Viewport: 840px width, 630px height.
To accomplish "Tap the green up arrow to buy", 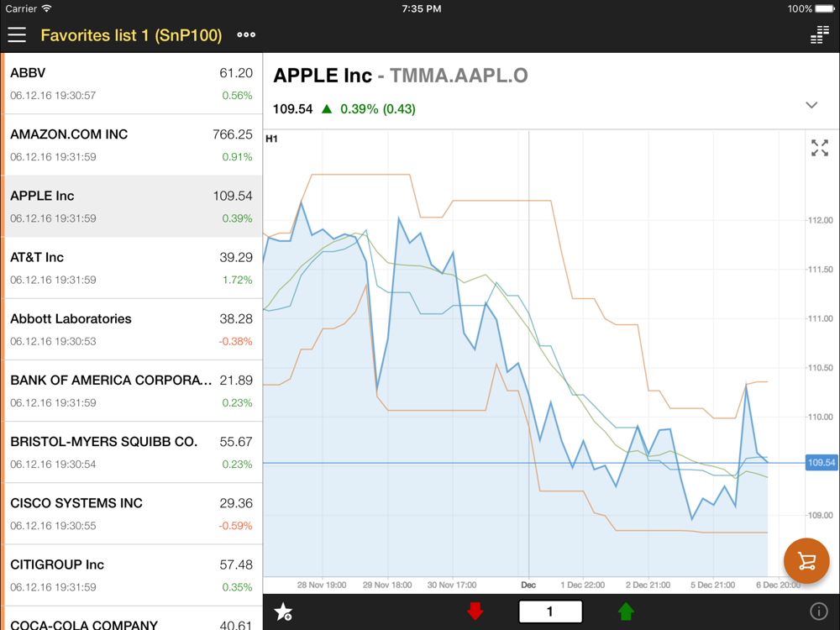I will tap(626, 612).
